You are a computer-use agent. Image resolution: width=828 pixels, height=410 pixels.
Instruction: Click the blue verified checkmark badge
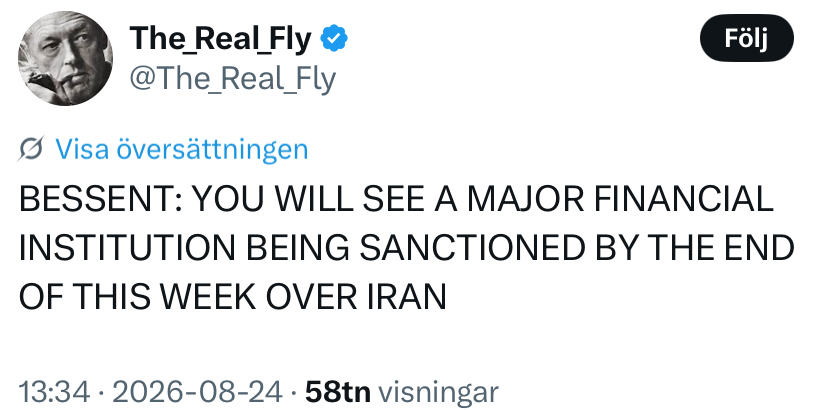point(334,38)
